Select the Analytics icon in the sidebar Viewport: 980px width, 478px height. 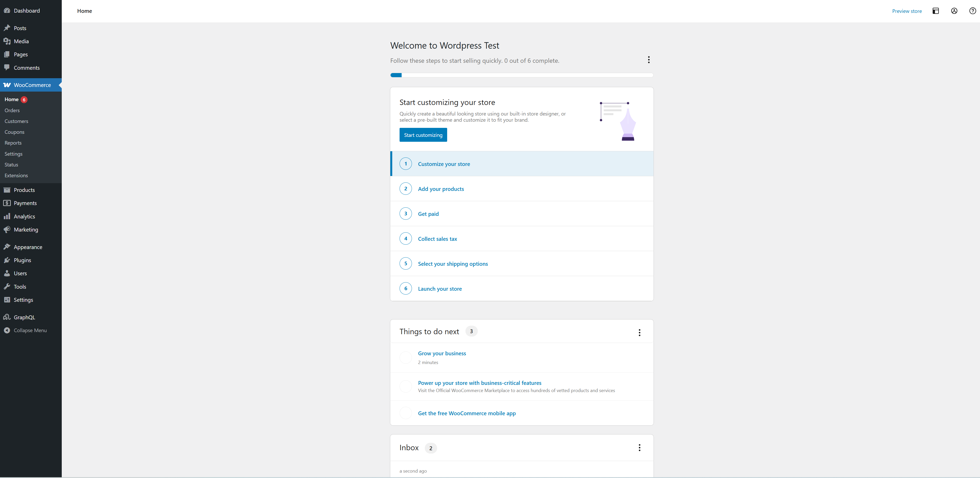click(7, 216)
